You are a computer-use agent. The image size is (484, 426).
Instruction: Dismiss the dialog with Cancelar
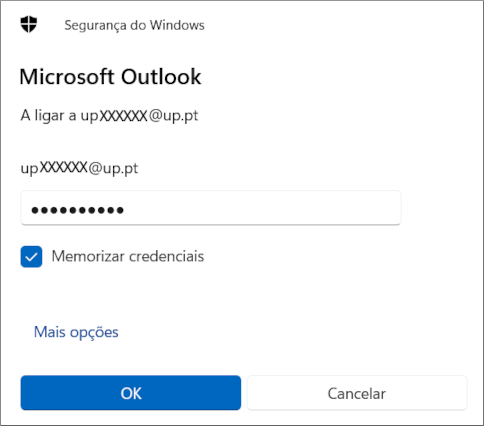coord(357,393)
